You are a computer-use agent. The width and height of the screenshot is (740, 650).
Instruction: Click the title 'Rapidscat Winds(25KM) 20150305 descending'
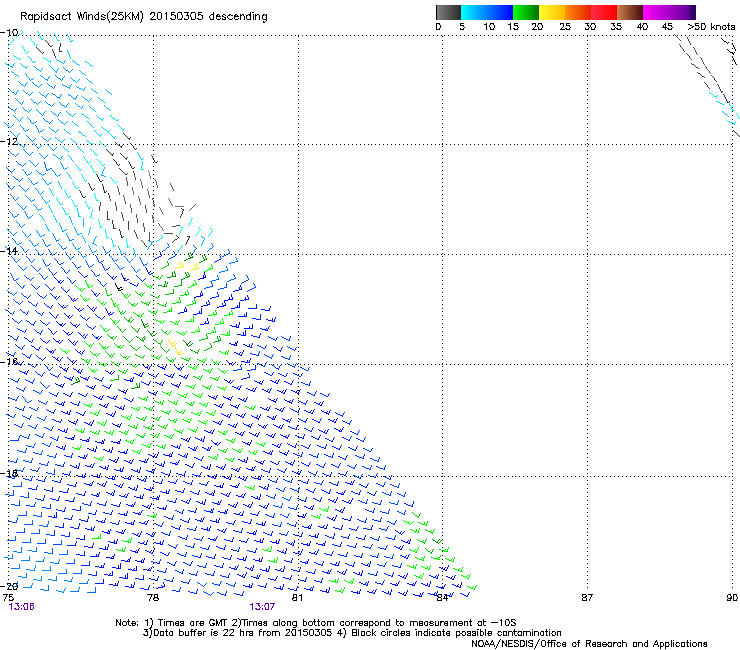point(143,17)
